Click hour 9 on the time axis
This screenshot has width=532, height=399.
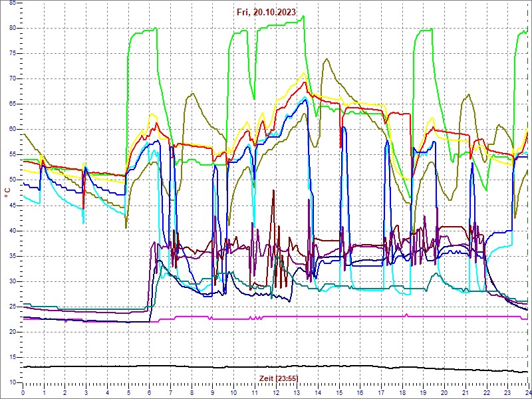[x=212, y=392]
